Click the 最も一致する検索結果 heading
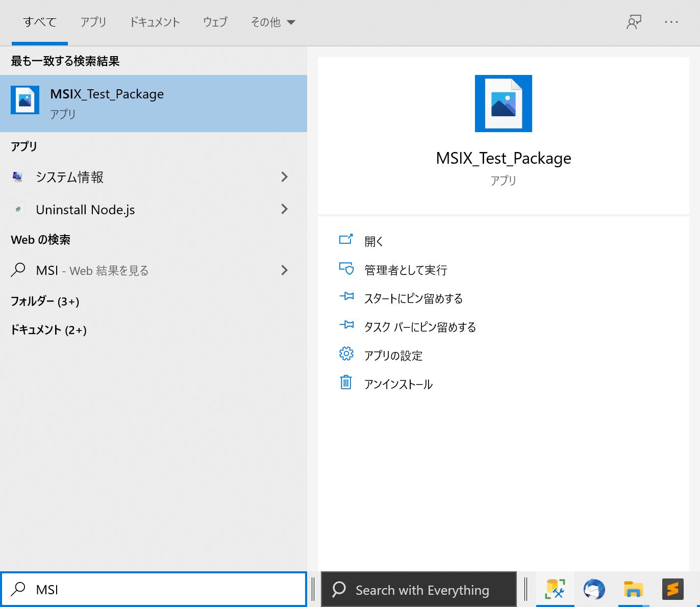 tap(65, 61)
